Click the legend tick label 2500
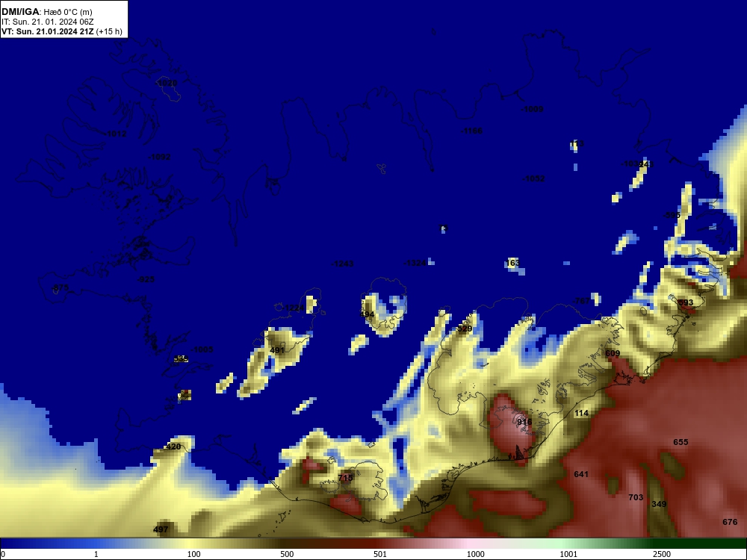The image size is (747, 560). tap(661, 554)
